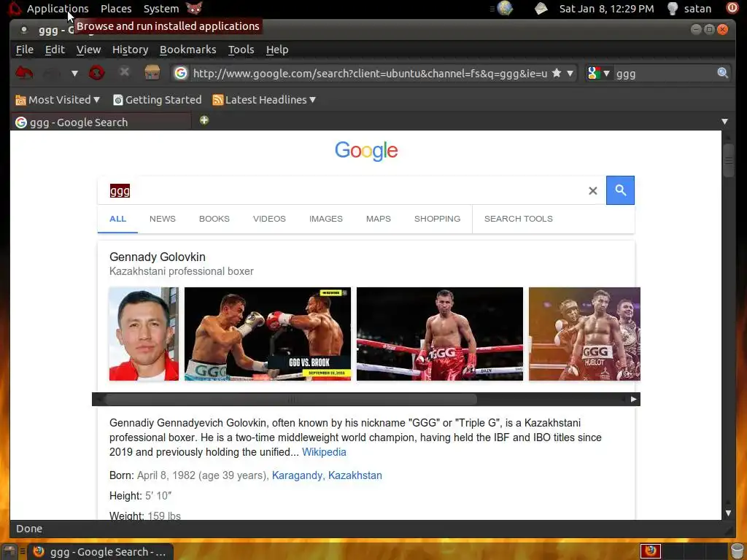Open the list all tabs dropdown arrow
Viewport: 747px width, 560px height.
click(x=724, y=122)
